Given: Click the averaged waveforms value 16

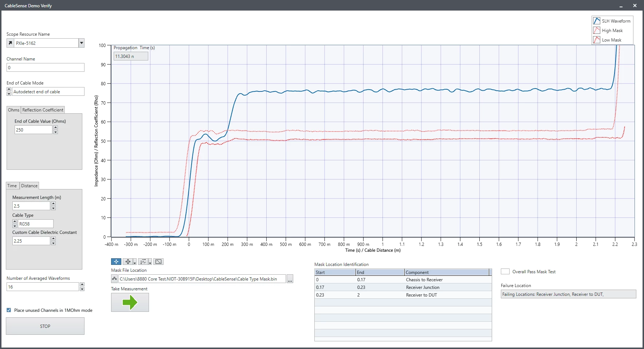Looking at the screenshot, I should click(43, 287).
